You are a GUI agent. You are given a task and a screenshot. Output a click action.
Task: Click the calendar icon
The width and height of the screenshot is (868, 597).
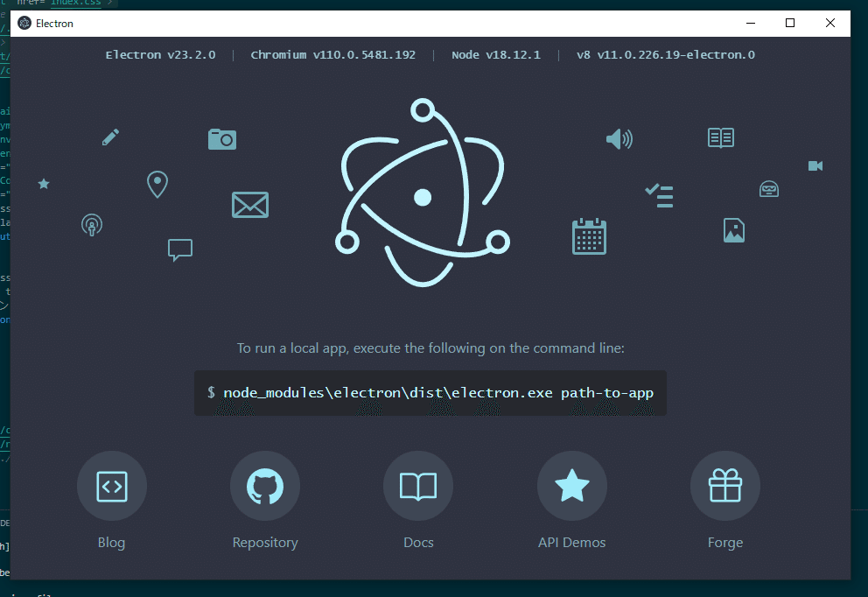coord(589,236)
